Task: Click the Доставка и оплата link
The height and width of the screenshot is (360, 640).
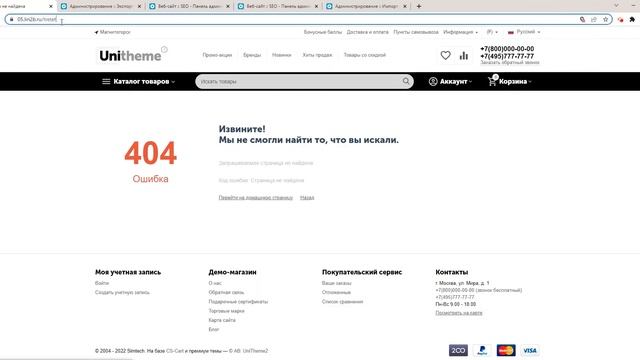Action: [x=367, y=32]
